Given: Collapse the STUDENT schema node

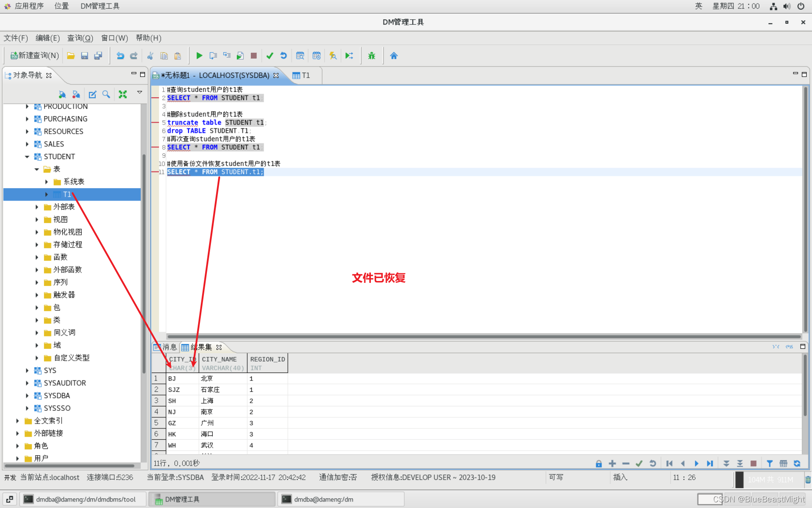Looking at the screenshot, I should tap(27, 157).
